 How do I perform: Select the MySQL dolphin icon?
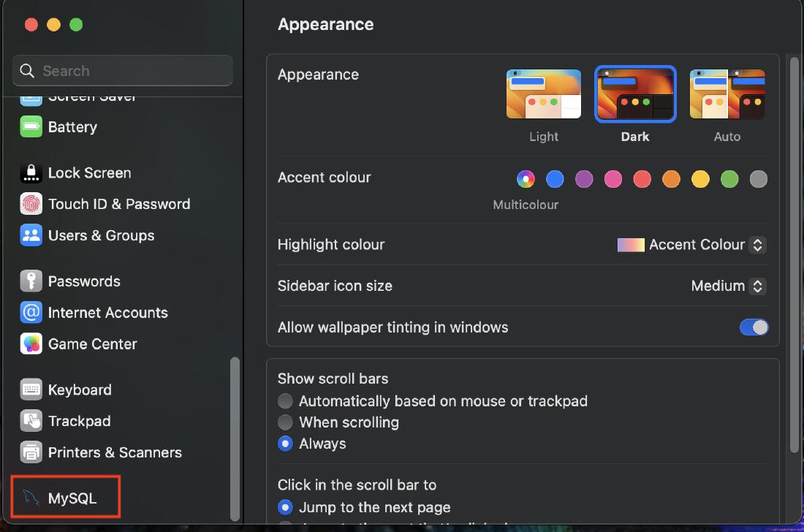tap(31, 498)
